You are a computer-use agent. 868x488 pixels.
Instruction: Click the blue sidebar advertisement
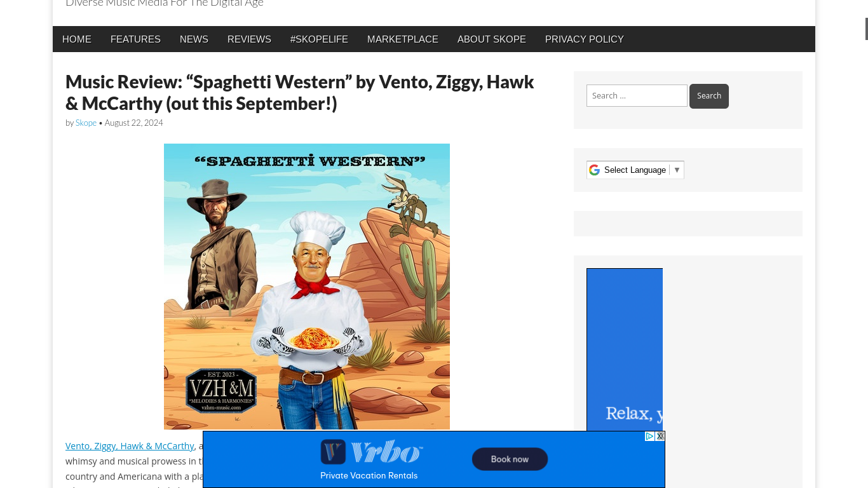[625, 349]
